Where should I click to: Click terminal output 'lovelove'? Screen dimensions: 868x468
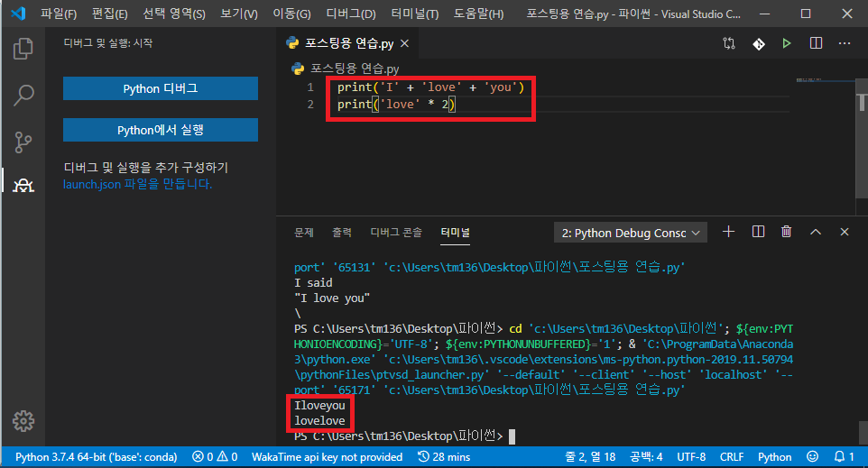(x=319, y=421)
